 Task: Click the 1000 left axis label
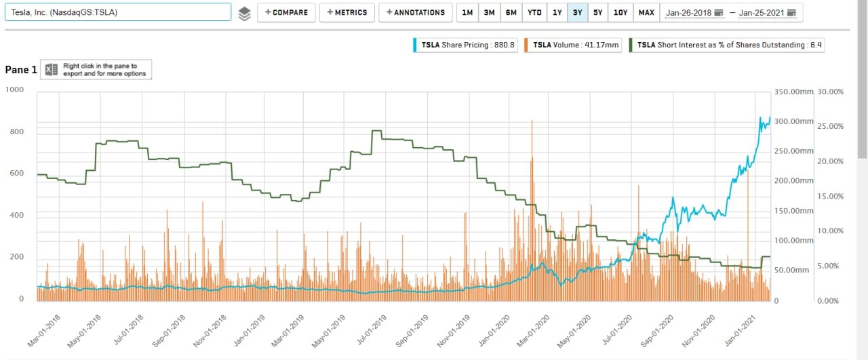point(14,89)
